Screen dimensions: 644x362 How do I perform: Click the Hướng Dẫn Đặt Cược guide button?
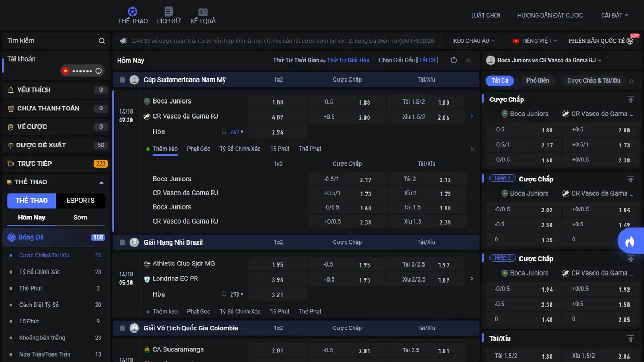tap(550, 16)
